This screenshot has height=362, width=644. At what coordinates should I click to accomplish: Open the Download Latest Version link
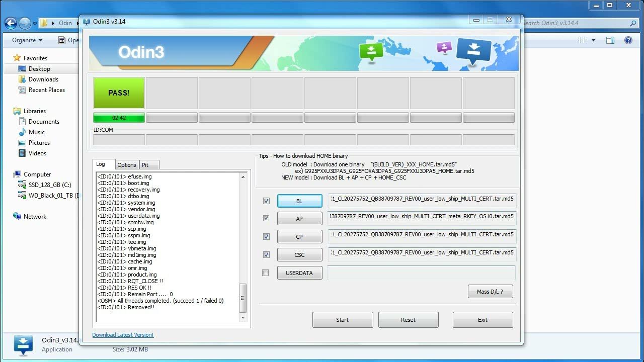click(123, 335)
